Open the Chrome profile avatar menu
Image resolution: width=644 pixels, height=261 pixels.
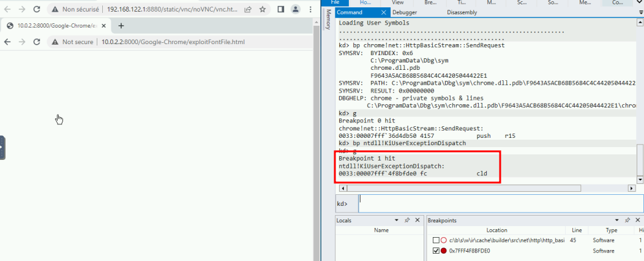point(295,9)
